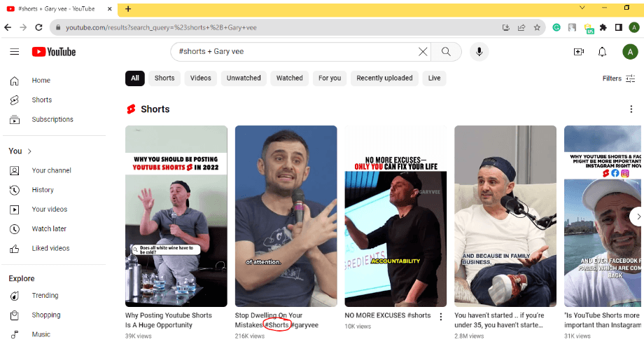Open the notifications bell
644x342 pixels.
[x=602, y=52]
